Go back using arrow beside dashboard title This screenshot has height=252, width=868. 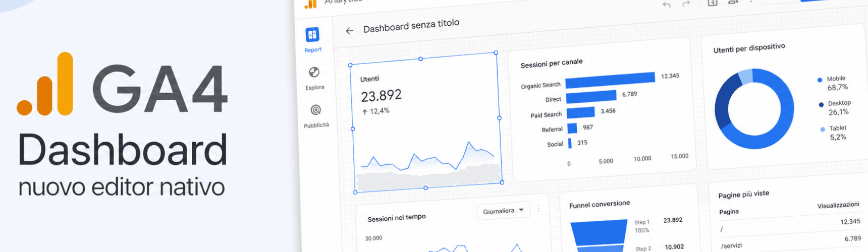tap(349, 31)
